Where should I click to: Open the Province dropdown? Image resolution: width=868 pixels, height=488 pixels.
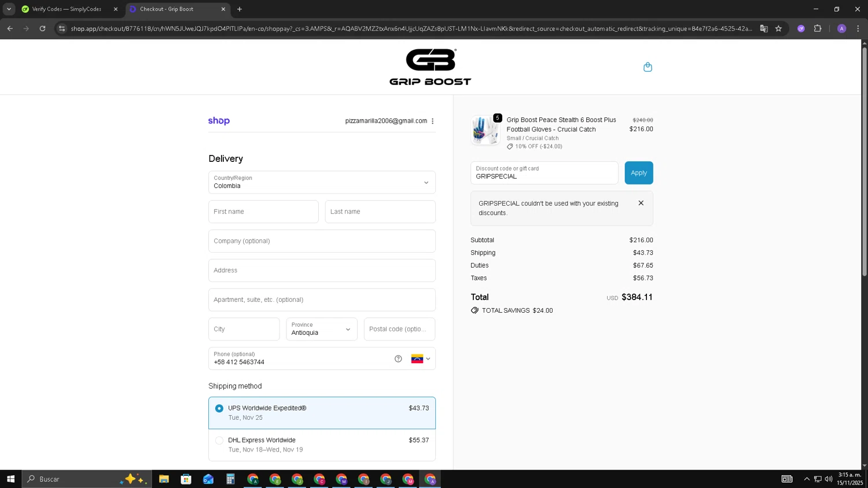[x=322, y=329]
